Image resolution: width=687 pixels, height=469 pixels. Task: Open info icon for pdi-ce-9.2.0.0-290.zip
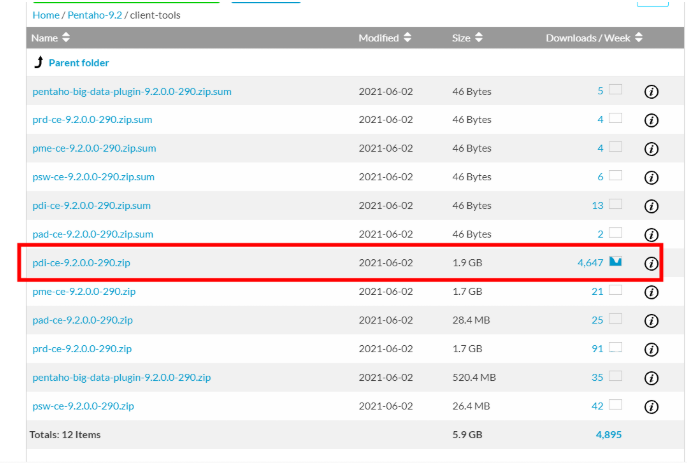coord(651,263)
